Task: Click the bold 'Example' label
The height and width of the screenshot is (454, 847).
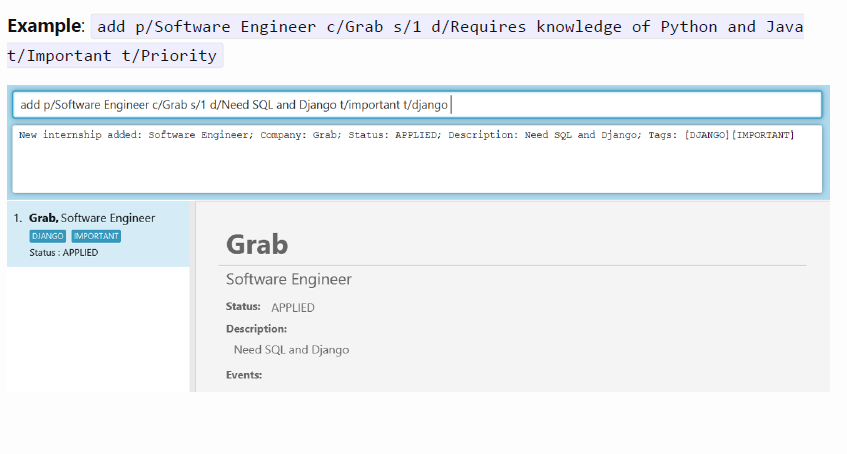Action: [x=45, y=26]
